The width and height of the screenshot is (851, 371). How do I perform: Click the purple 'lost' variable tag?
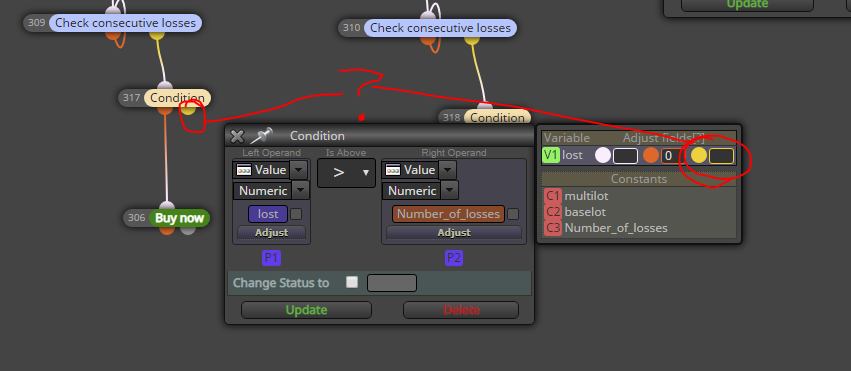(x=268, y=214)
